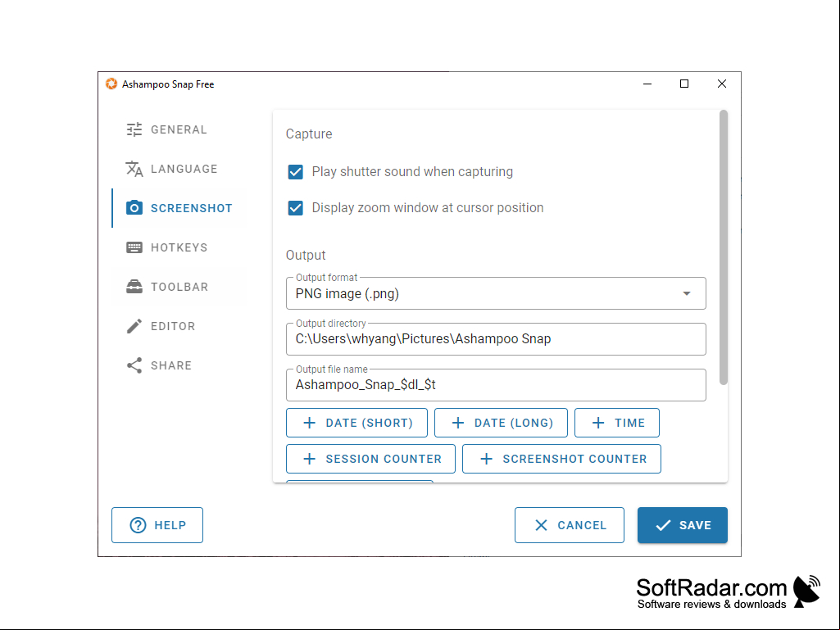Viewport: 840px width, 630px height.
Task: Click the General sliders icon
Action: 134,129
